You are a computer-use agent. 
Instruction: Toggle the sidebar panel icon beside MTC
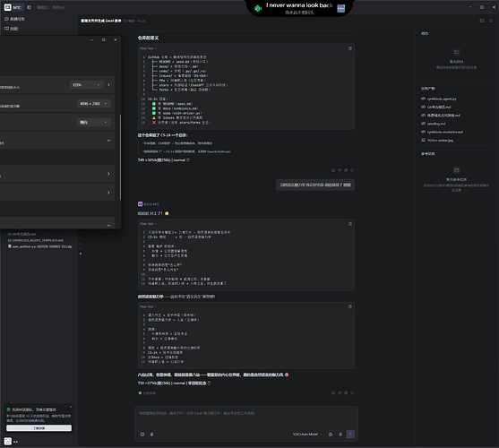(x=29, y=7)
